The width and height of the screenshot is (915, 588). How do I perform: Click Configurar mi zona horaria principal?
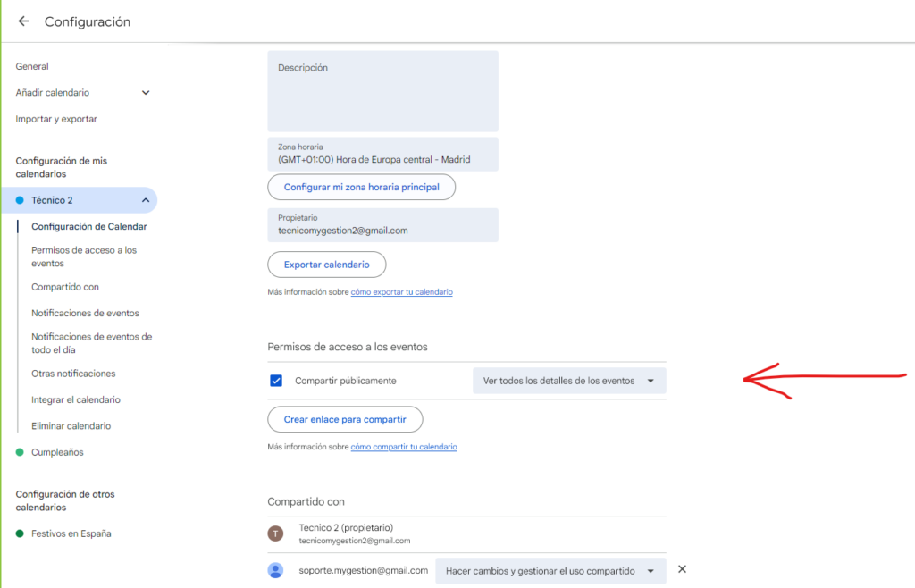pyautogui.click(x=361, y=188)
